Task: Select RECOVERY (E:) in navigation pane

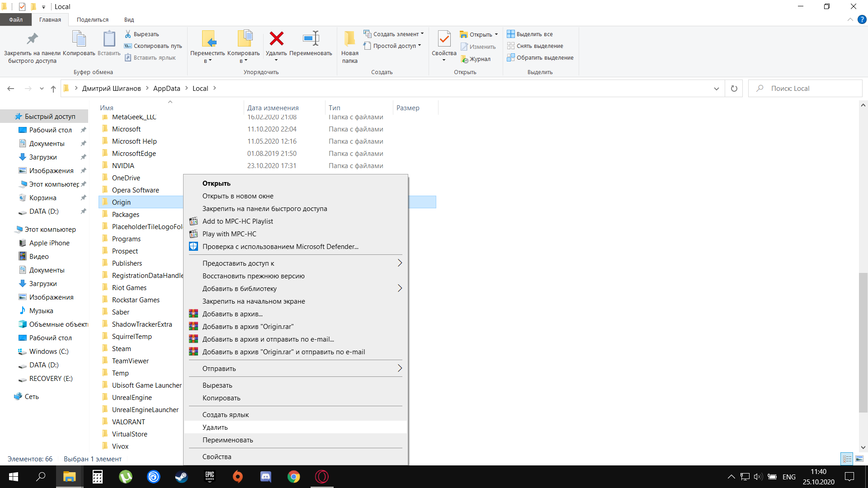Action: tap(51, 378)
